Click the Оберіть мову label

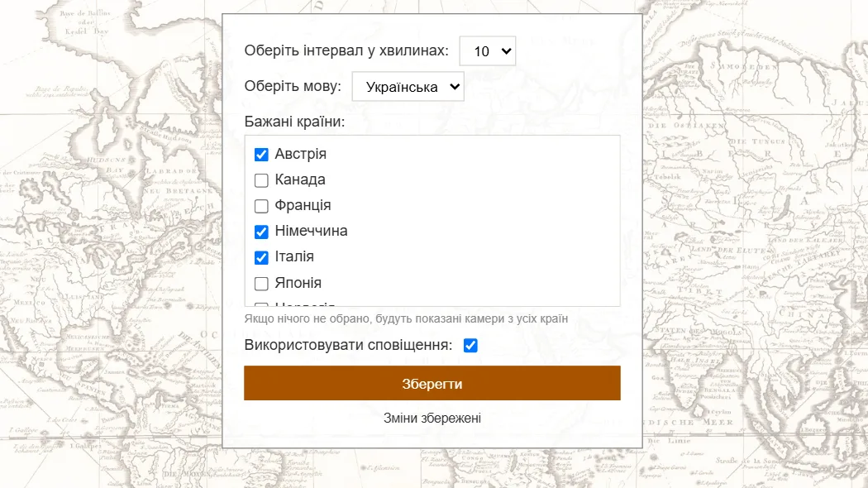pyautogui.click(x=293, y=86)
